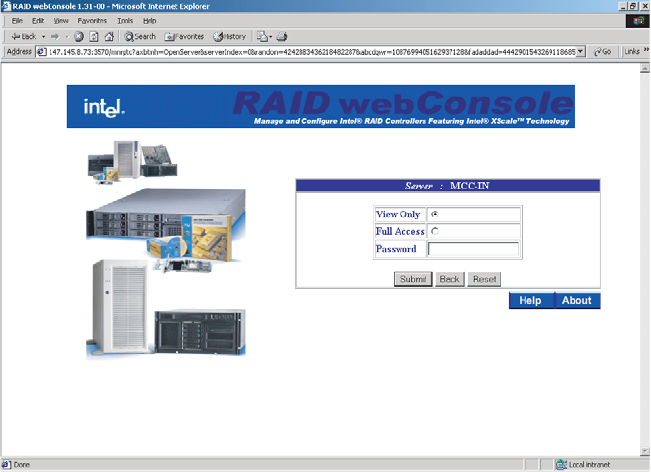Click the 'View Only' label text

coord(398,214)
